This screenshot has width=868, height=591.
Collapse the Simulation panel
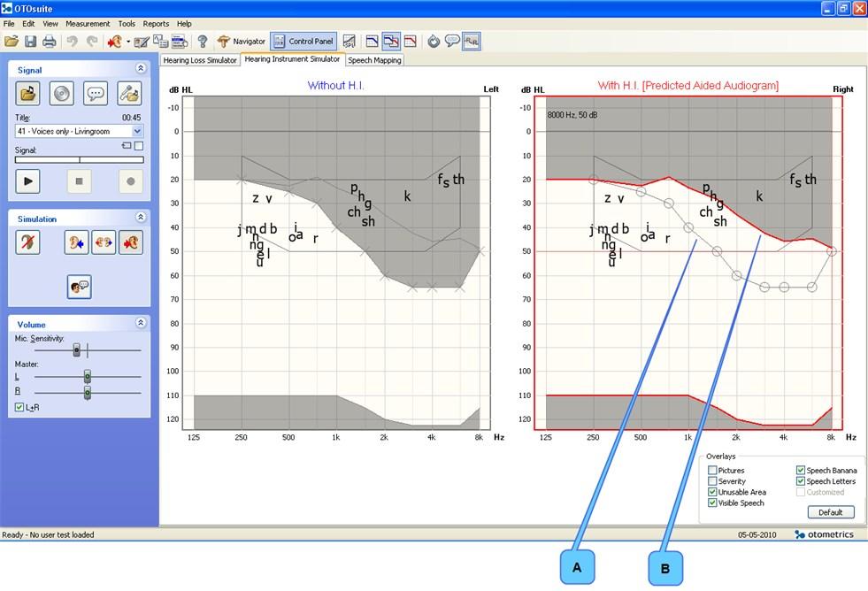pyautogui.click(x=141, y=217)
